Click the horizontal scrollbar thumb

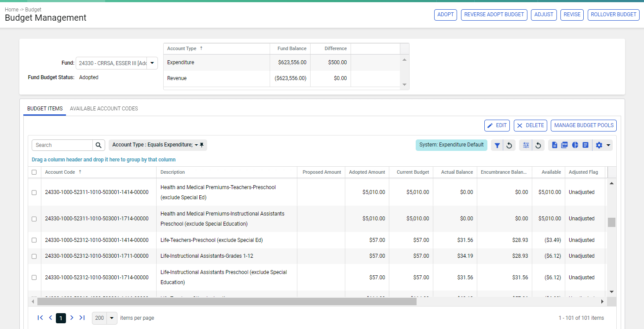click(x=227, y=301)
